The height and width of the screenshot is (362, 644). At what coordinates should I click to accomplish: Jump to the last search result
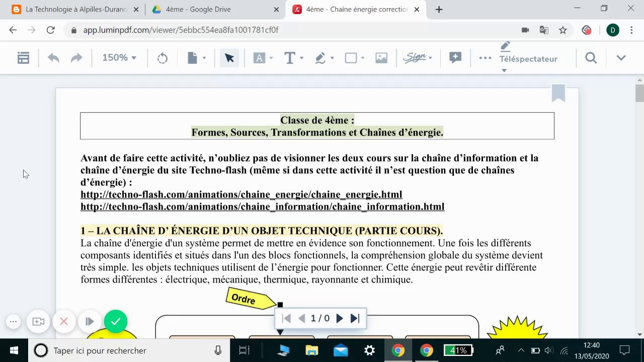click(x=355, y=318)
